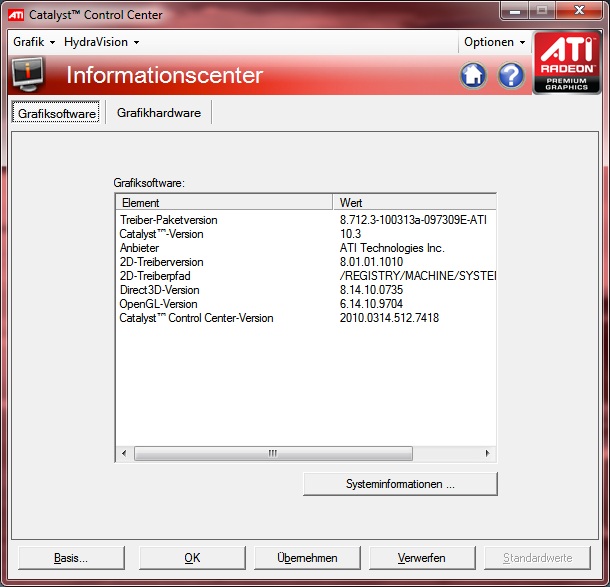Discard changes with Verwerfen
Screen dimensions: 610x587
tap(422, 558)
